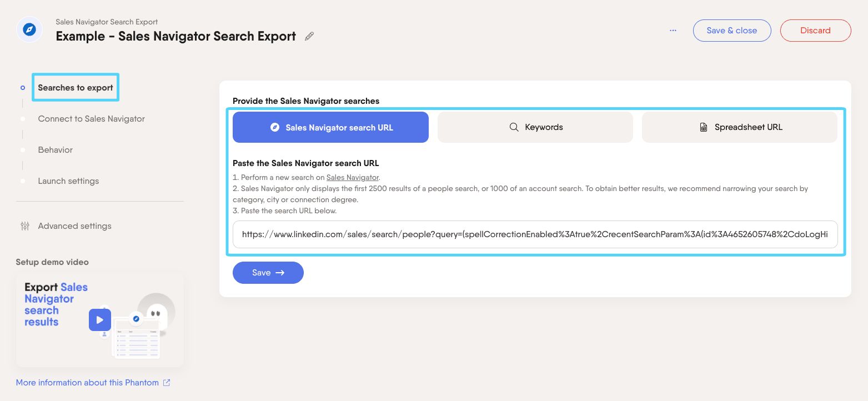Discard the changes
The image size is (868, 401).
coord(815,31)
